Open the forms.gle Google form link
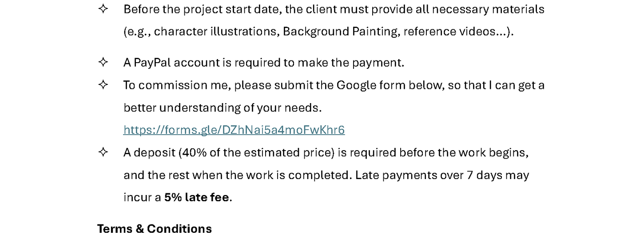 (x=234, y=130)
